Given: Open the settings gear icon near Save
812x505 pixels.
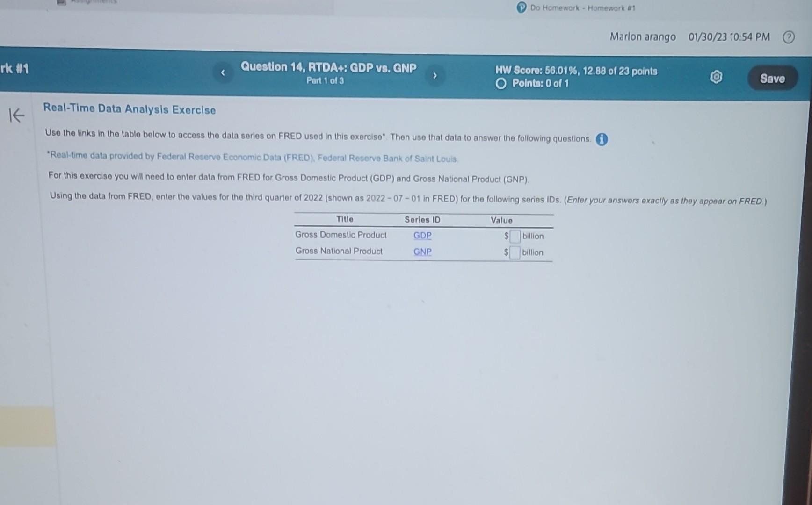Looking at the screenshot, I should (716, 77).
